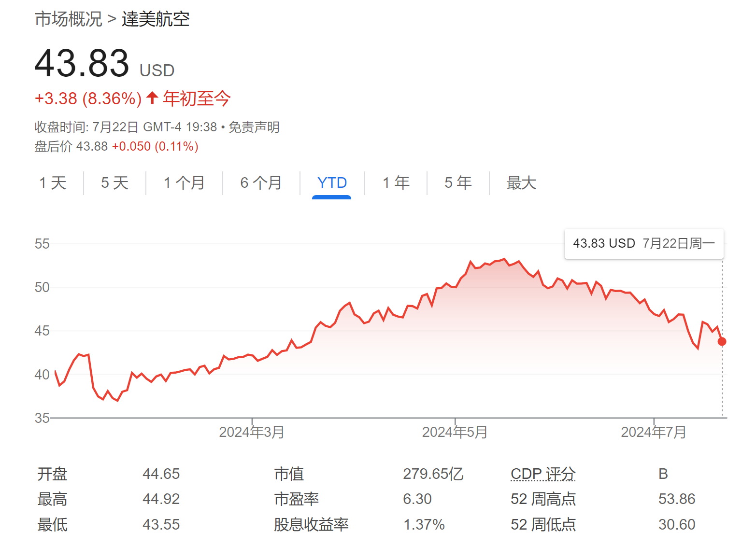Screen dimensions: 756x546
Task: Click the red upward arrow beside 年初至今
Action: 152,98
